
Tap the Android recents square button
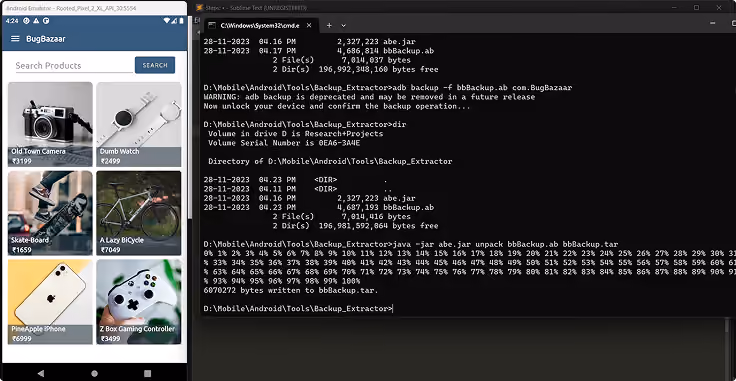click(x=147, y=373)
